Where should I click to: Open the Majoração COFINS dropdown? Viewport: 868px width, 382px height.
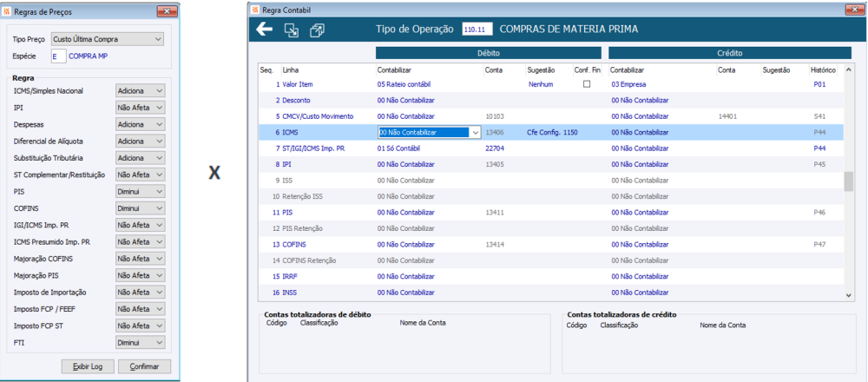pos(140,259)
